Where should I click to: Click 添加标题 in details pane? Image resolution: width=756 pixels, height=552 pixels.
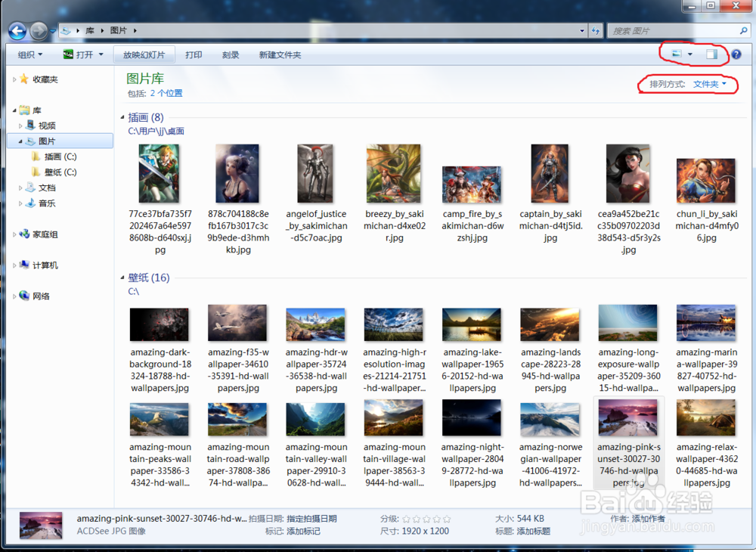click(533, 532)
